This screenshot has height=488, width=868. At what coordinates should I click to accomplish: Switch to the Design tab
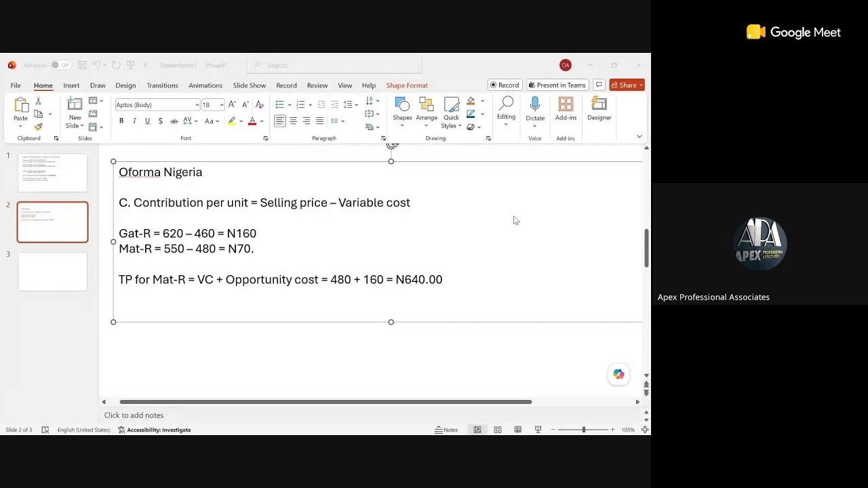[125, 85]
